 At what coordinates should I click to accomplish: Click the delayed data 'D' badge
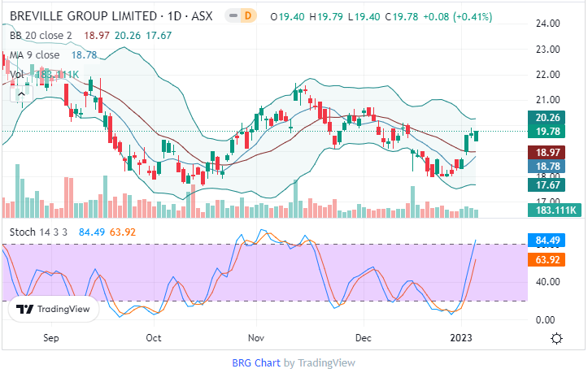(x=249, y=17)
